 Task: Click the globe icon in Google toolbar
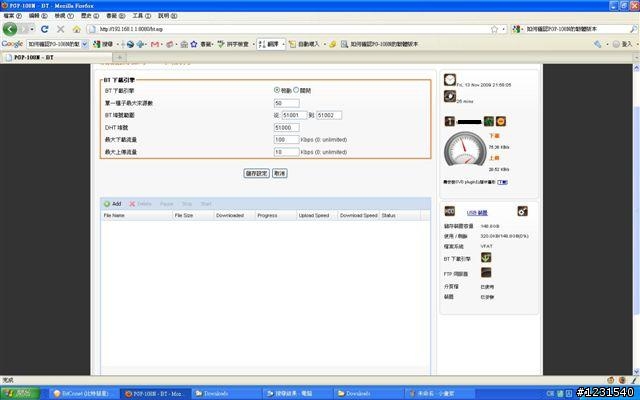pos(130,44)
